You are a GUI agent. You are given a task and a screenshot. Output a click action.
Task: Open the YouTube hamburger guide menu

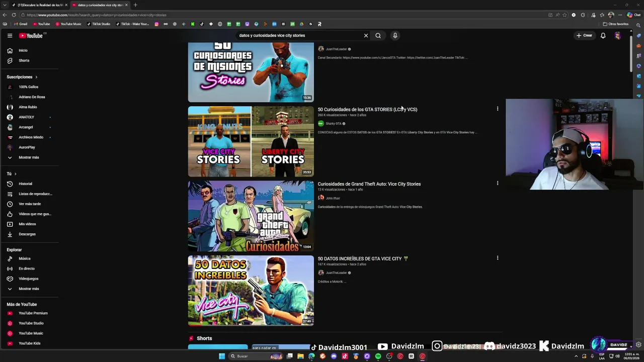[10, 36]
